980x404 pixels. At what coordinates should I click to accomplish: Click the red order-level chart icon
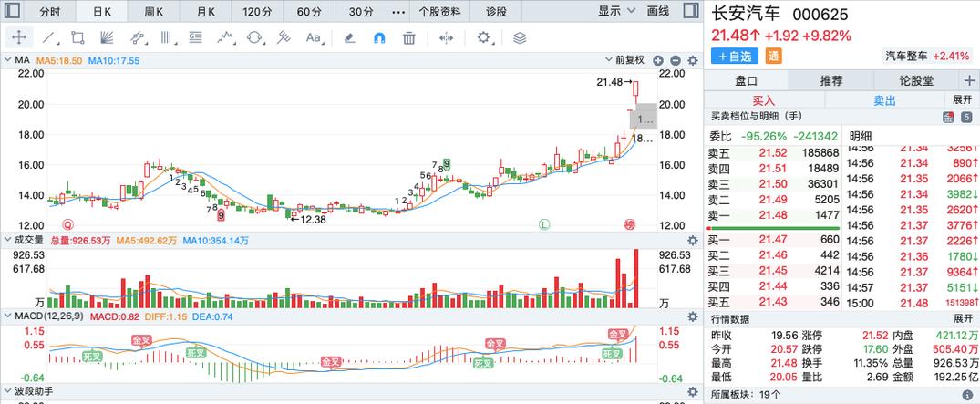pos(948,117)
